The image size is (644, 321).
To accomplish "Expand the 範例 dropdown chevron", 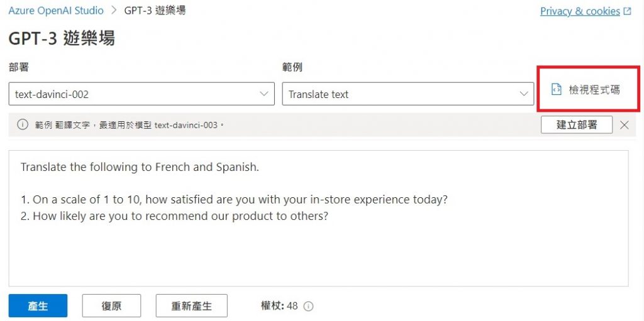I will pos(524,94).
